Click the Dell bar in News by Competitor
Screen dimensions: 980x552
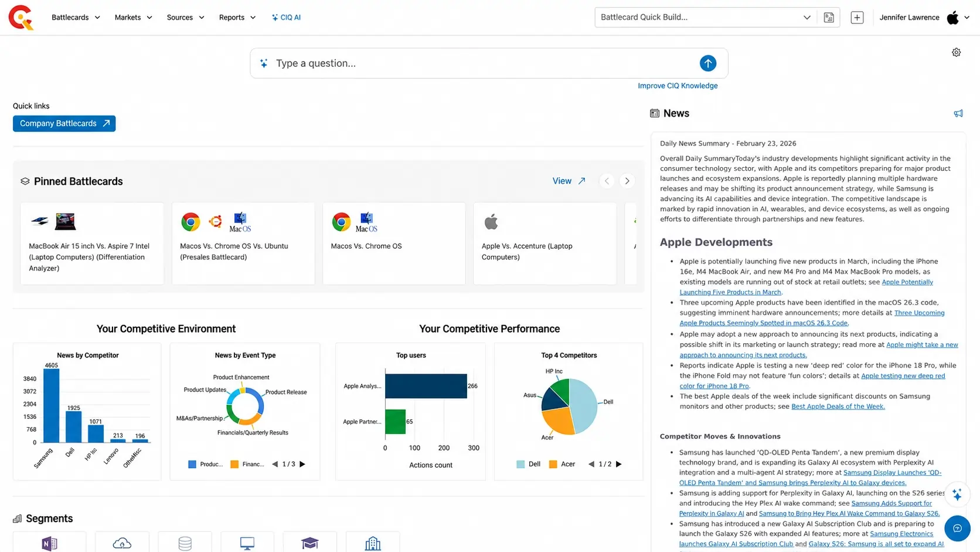[x=73, y=426]
